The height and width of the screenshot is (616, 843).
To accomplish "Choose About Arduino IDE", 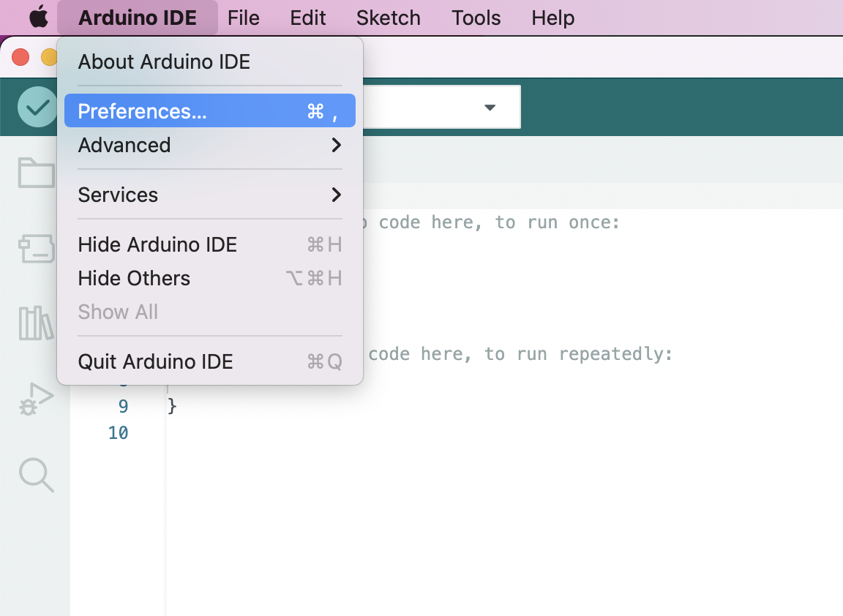I will (210, 61).
